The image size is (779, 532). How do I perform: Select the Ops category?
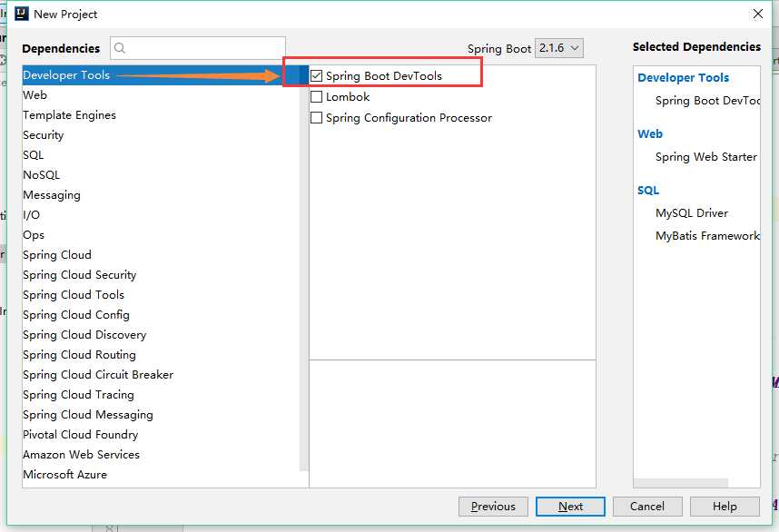[x=161, y=234]
